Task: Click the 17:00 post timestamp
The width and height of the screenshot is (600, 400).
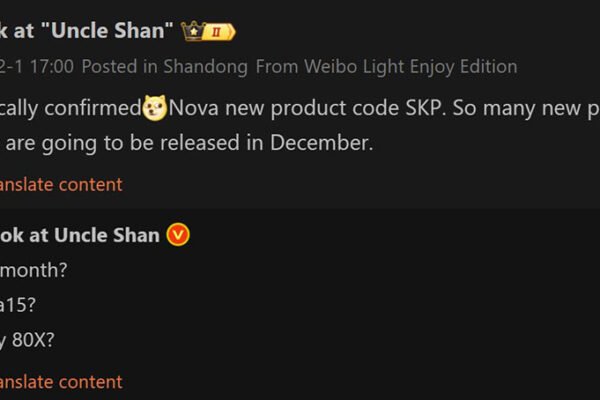Action: point(52,67)
